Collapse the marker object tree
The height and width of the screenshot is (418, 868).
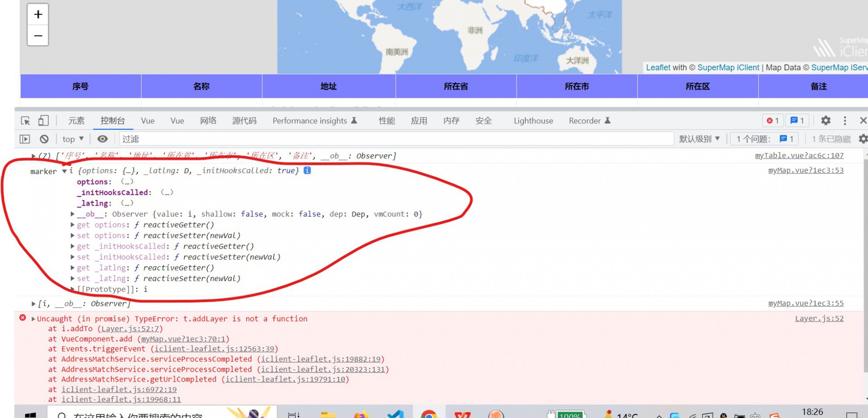64,171
